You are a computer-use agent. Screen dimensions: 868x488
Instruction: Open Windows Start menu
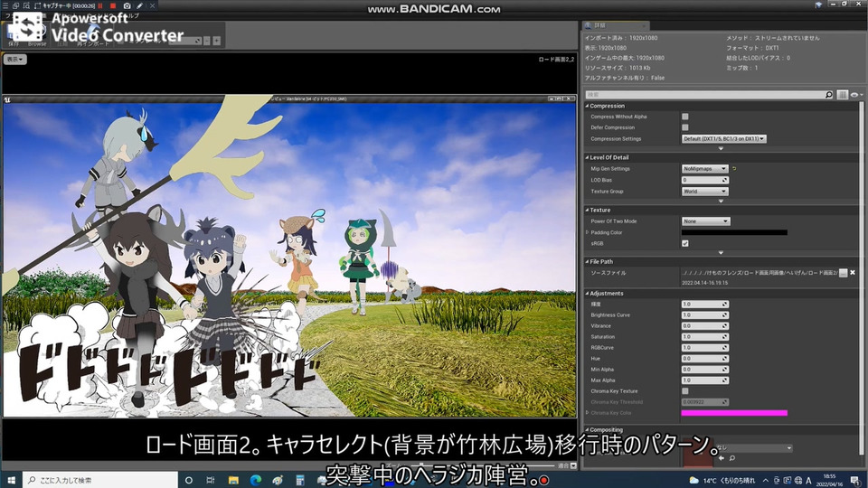[11, 480]
